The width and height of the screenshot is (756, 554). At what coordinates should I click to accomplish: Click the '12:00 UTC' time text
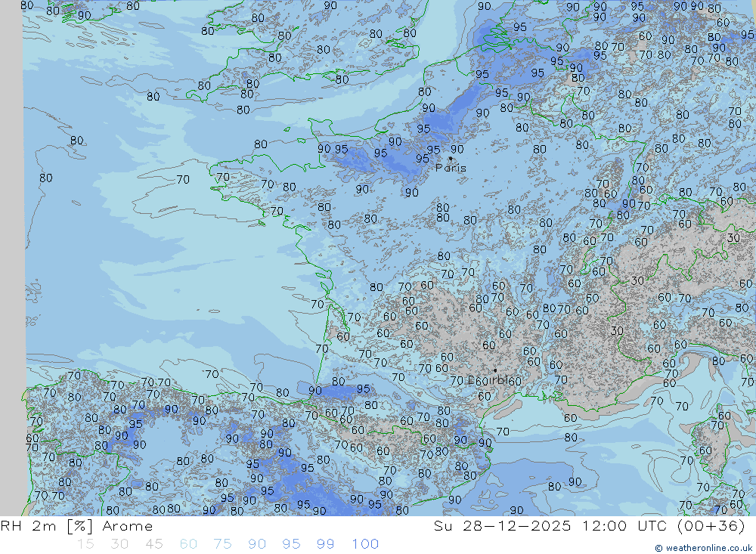point(625,526)
